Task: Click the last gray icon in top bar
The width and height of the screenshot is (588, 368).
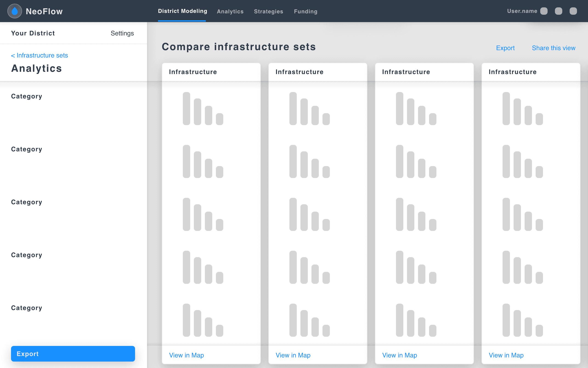Action: (x=573, y=11)
